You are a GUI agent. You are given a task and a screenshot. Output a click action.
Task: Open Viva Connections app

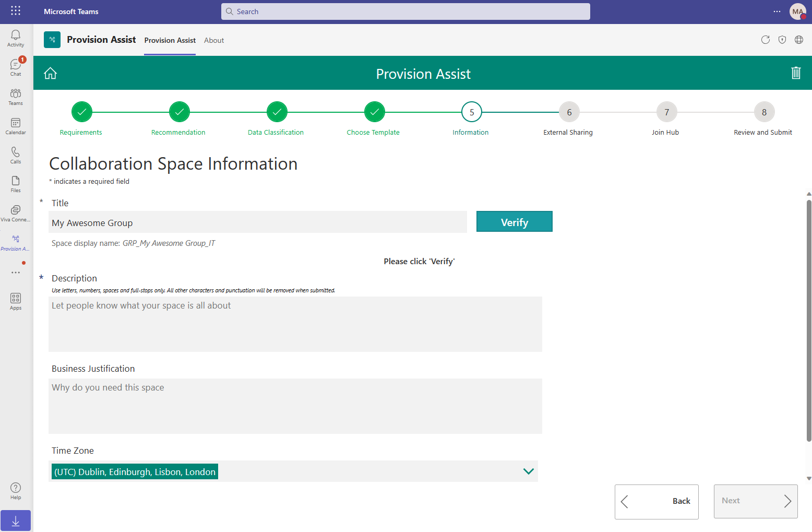(16, 213)
